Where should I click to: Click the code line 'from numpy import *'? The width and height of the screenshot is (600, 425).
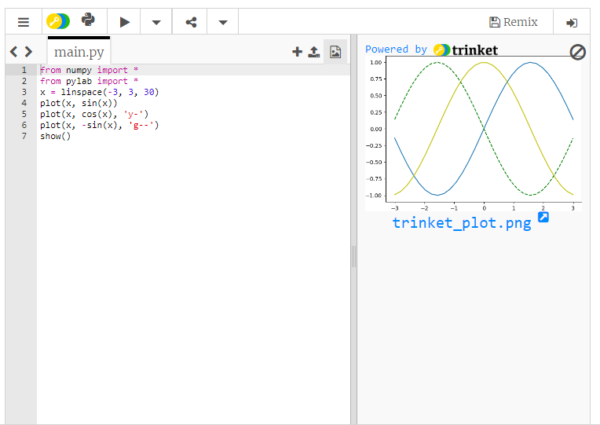(x=89, y=70)
